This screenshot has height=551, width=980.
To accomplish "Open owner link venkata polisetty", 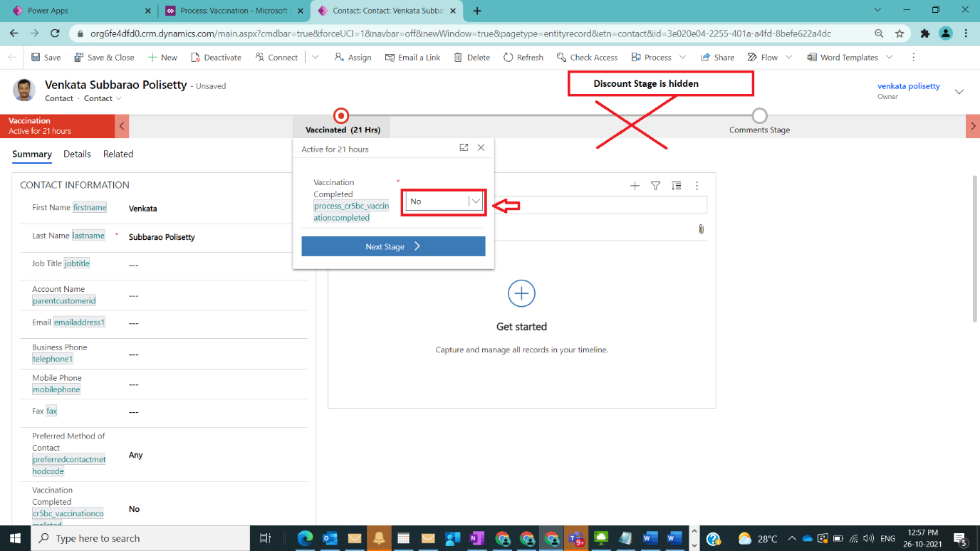I will click(909, 85).
